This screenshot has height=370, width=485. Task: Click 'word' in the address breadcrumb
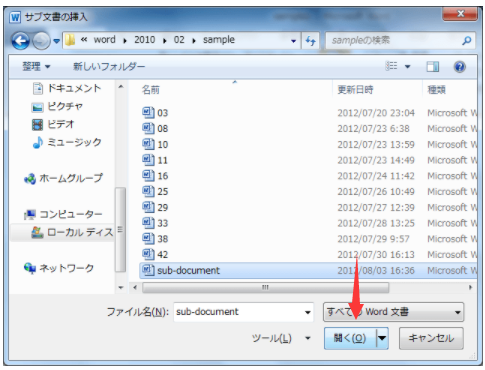coord(104,40)
